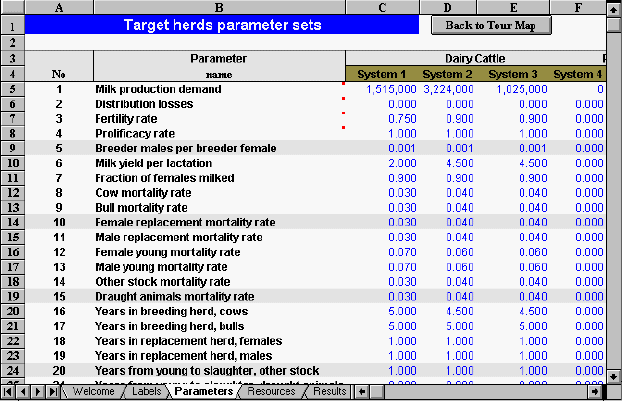Click the blue Target herds parameter sets title
The image size is (622, 401).
(222, 25)
